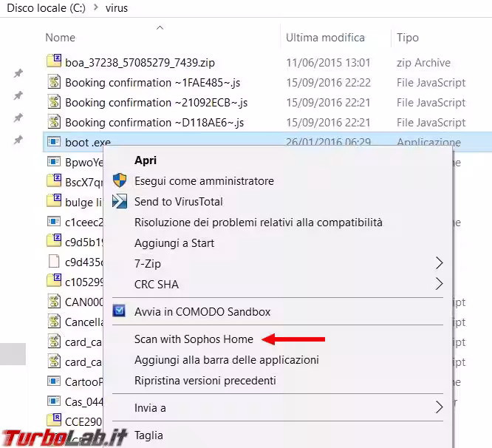Expand the Invia a submenu arrow
Viewport: 492px width, 448px height.
439,407
